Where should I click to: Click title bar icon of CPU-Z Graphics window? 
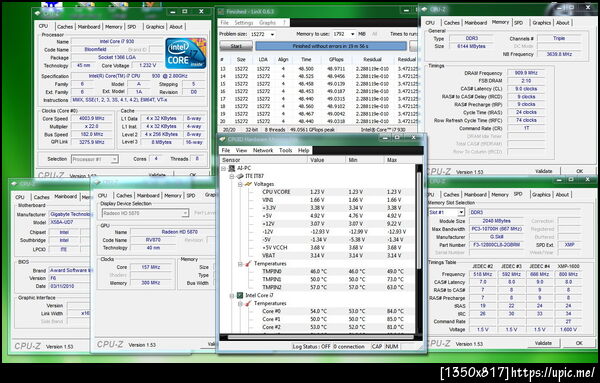tap(97, 182)
